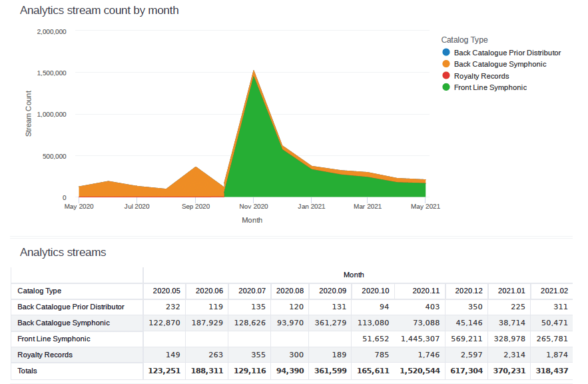The width and height of the screenshot is (588, 384).
Task: Toggle Royalty Records series via legend label
Action: pyautogui.click(x=481, y=76)
